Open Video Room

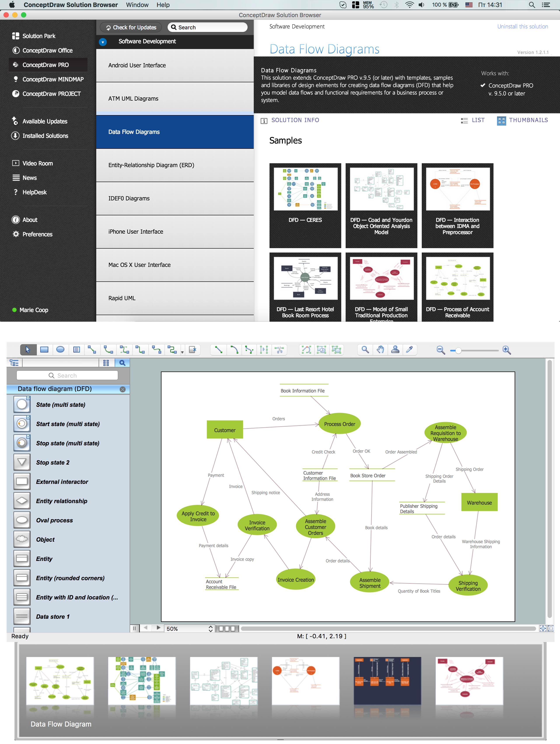coord(33,163)
